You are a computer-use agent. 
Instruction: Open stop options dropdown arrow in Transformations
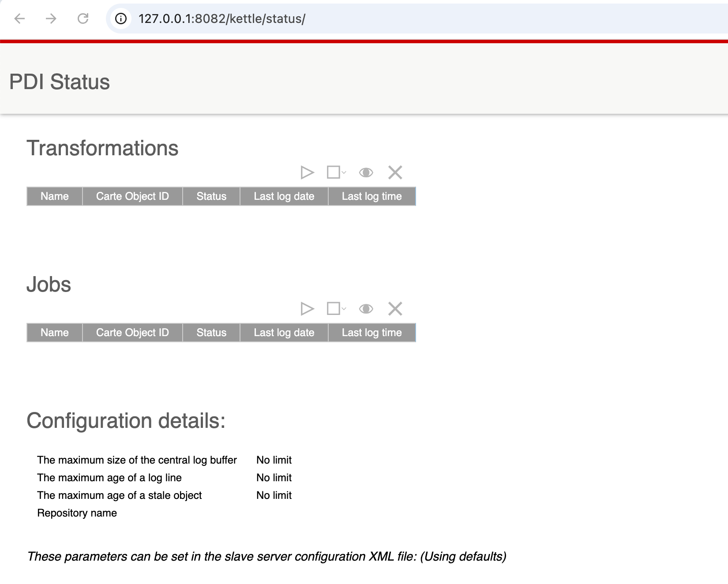(x=344, y=172)
